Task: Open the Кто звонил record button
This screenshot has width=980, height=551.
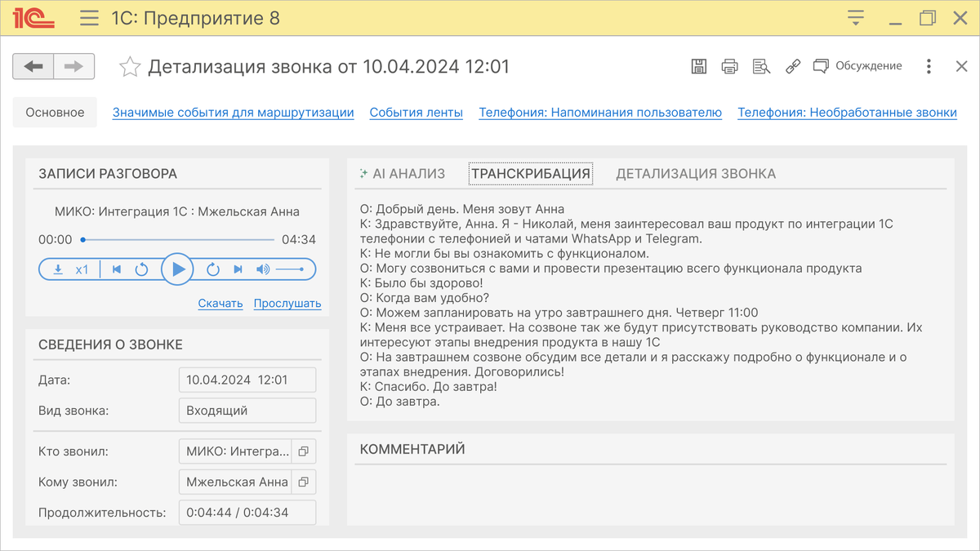Action: point(303,451)
